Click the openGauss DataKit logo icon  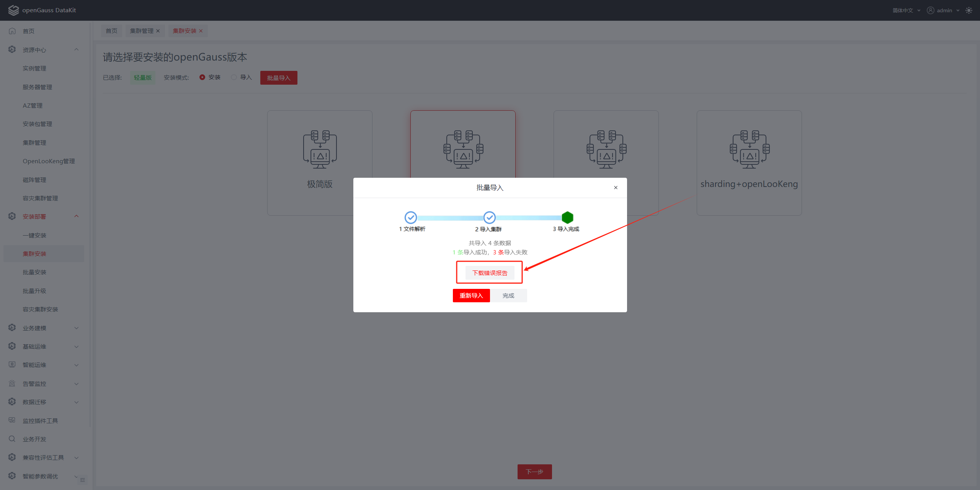13,10
